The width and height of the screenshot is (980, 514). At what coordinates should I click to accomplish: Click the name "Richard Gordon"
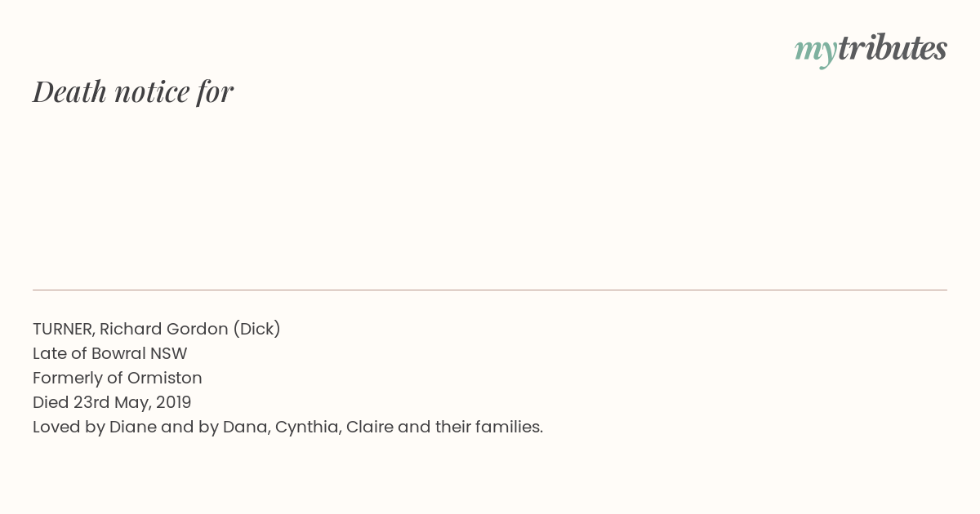[163, 329]
